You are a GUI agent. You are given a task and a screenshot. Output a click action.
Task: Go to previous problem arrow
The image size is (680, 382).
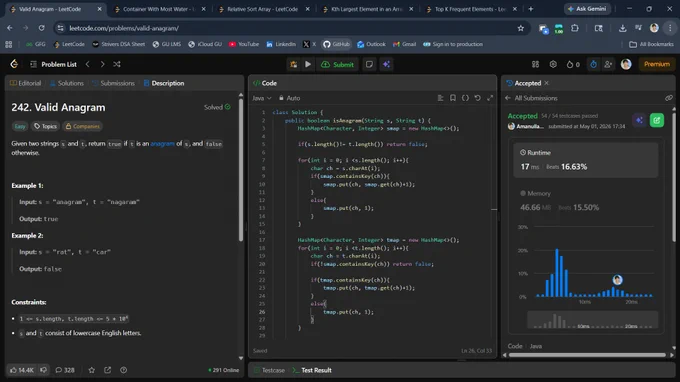click(x=88, y=64)
